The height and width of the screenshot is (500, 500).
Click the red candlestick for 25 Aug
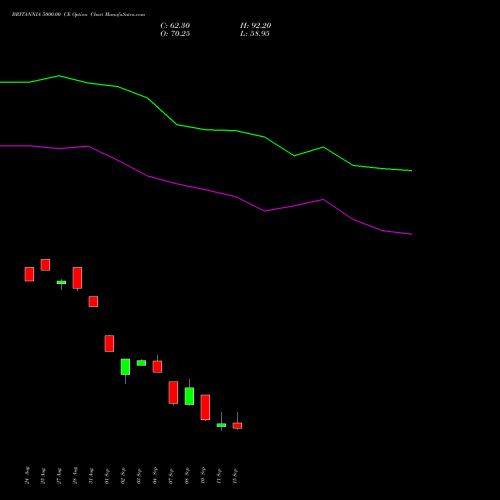point(45,265)
